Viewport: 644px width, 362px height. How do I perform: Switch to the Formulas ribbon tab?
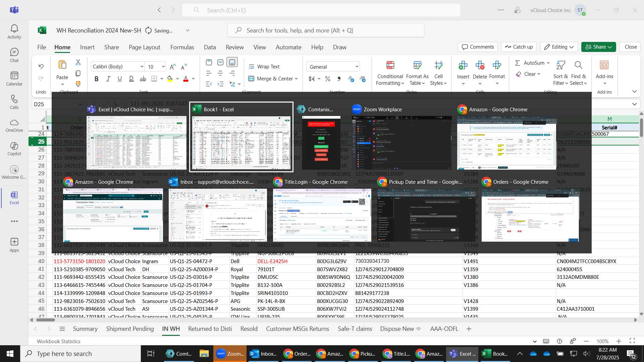(x=182, y=47)
